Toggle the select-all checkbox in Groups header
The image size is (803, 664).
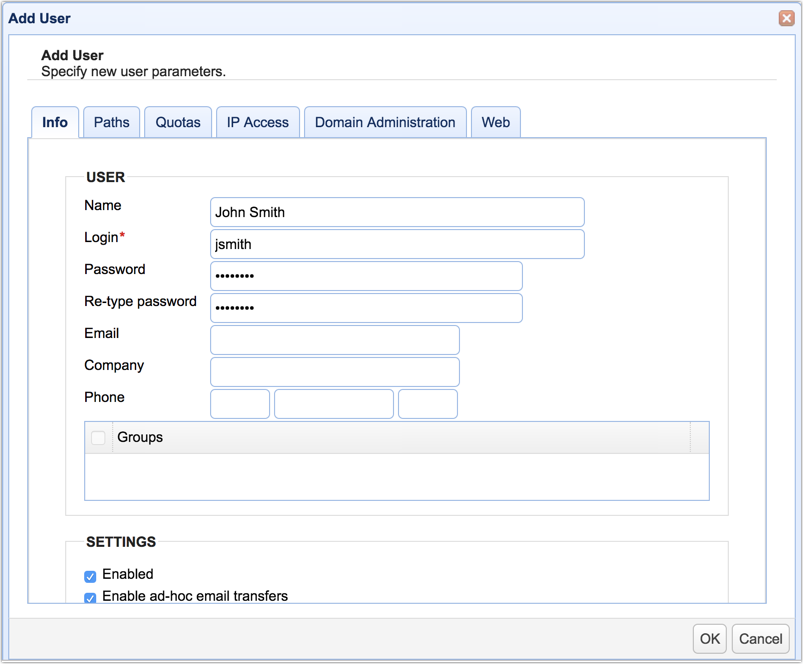pyautogui.click(x=98, y=437)
